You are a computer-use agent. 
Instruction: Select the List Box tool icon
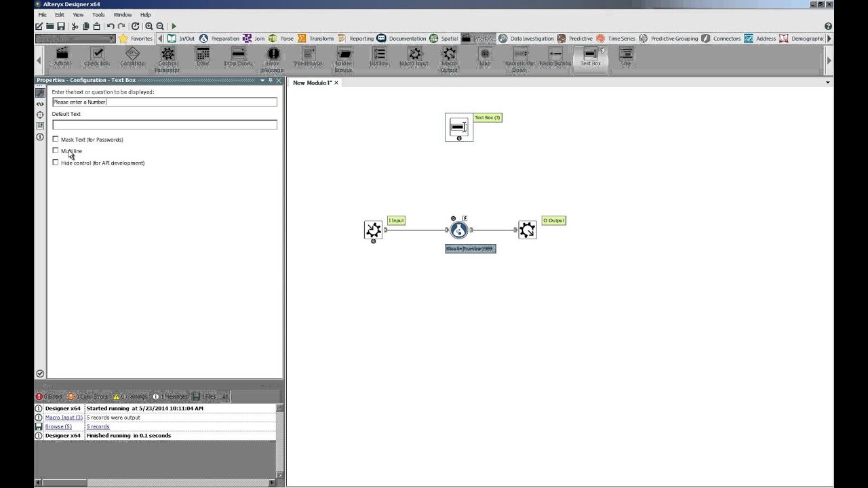click(x=379, y=57)
